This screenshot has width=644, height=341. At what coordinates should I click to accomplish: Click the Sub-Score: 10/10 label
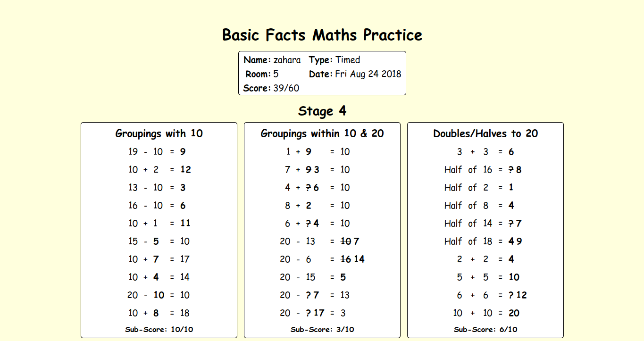click(159, 330)
